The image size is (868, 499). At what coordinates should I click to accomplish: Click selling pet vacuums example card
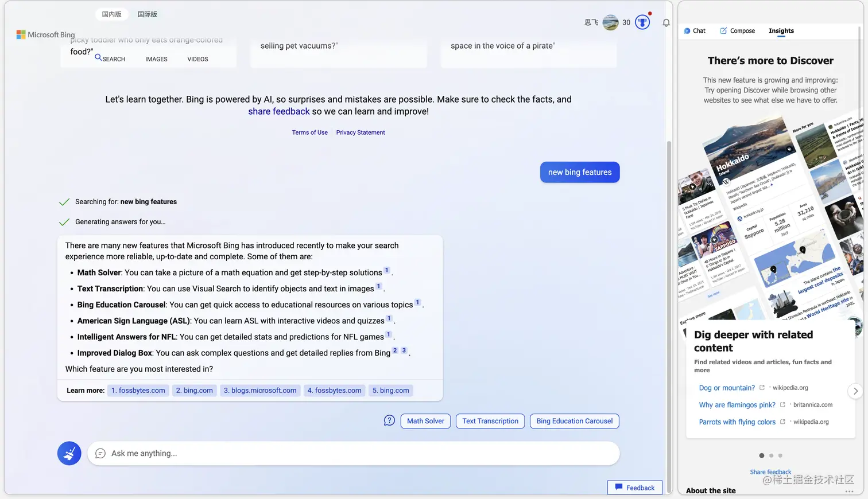[x=339, y=53]
